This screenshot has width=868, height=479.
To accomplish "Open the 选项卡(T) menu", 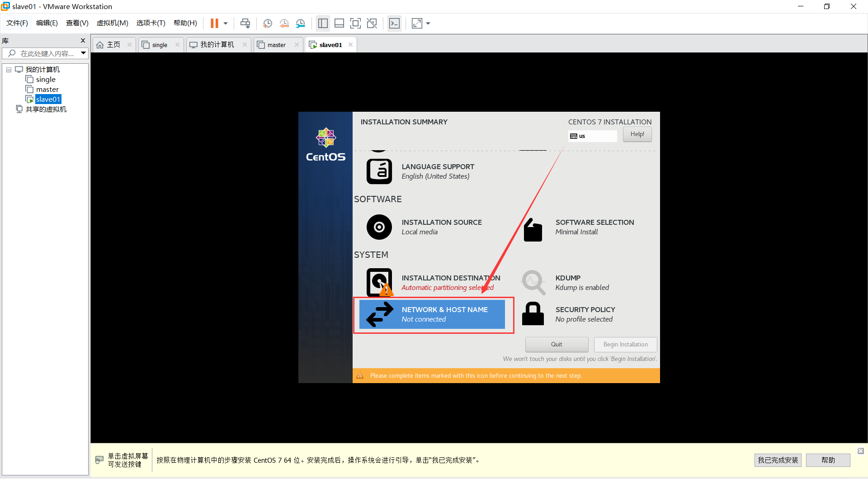I will 151,23.
